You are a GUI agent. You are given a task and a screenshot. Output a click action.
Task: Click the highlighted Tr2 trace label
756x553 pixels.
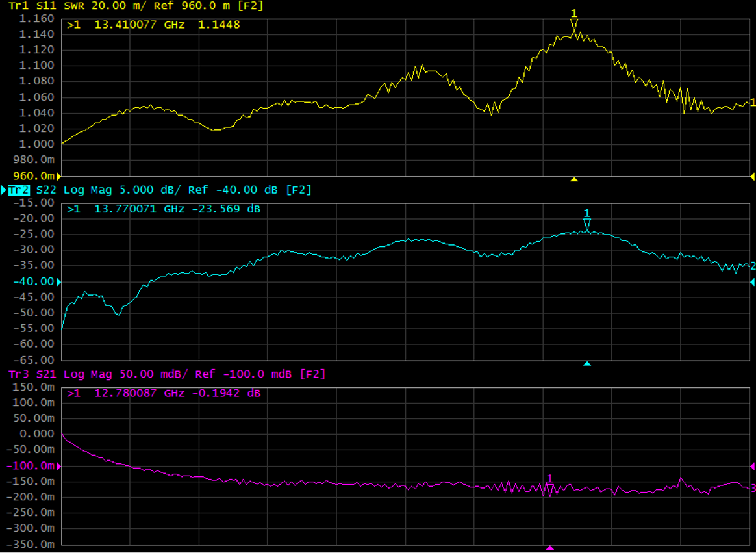point(19,190)
